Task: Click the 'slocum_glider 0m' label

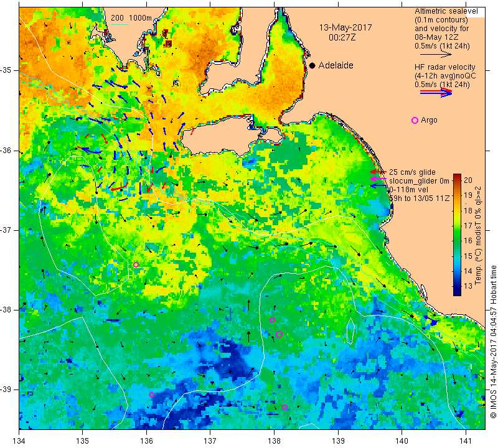Action: coord(419,181)
